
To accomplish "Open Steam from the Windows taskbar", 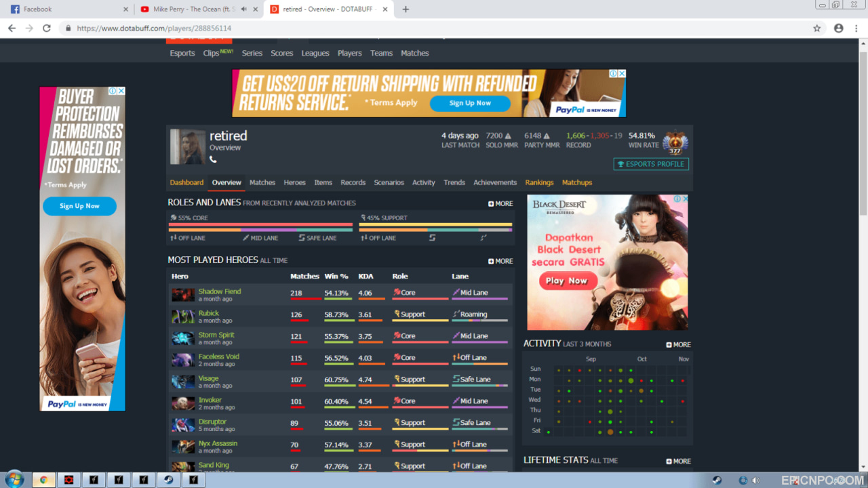I will [167, 480].
